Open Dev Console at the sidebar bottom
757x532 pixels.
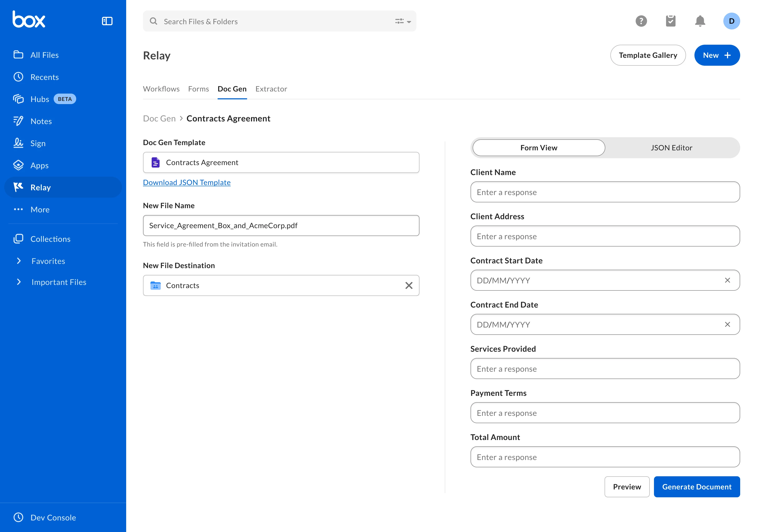coord(53,517)
